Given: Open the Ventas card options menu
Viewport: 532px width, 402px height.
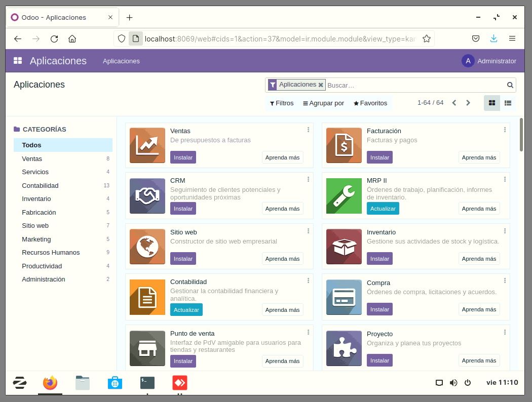Looking at the screenshot, I should (308, 130).
